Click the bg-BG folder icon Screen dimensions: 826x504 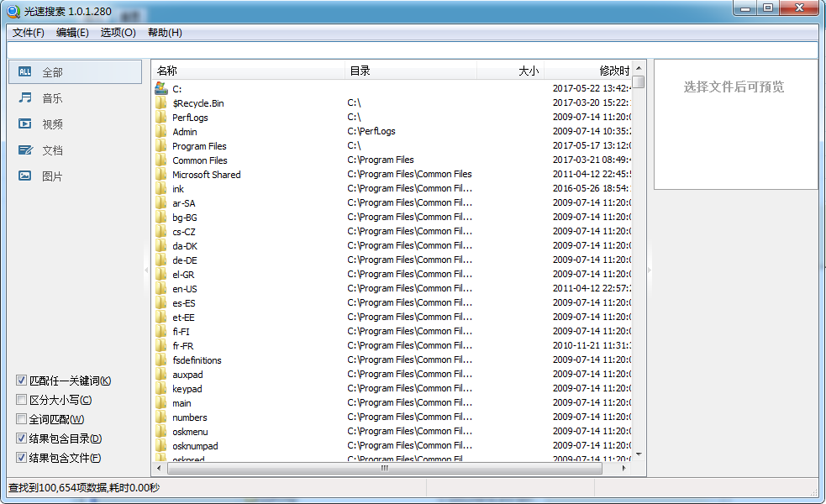click(161, 217)
